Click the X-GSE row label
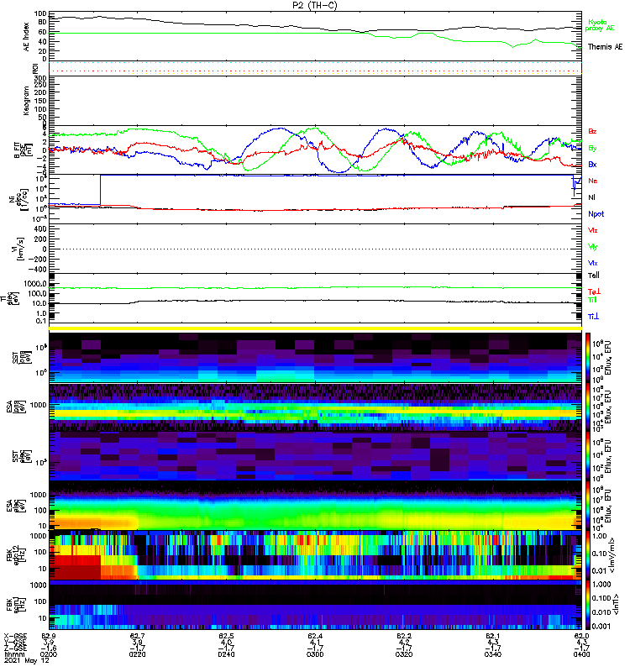 click(15, 636)
